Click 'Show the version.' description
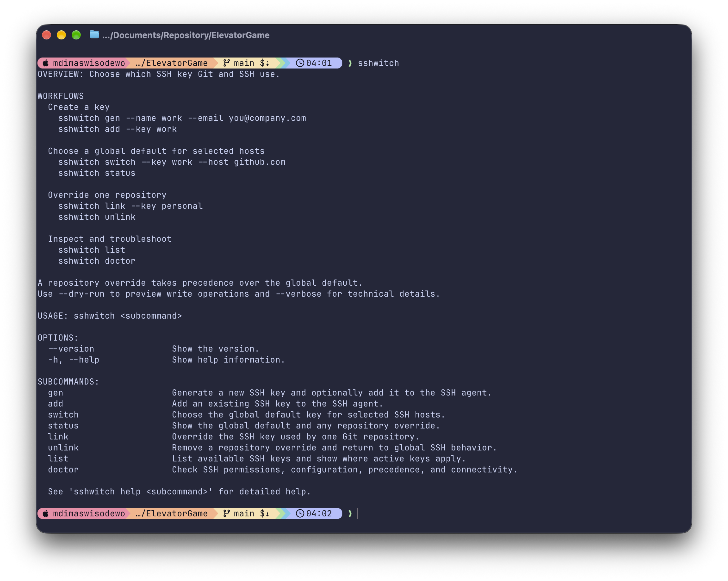The width and height of the screenshot is (728, 581). [216, 349]
